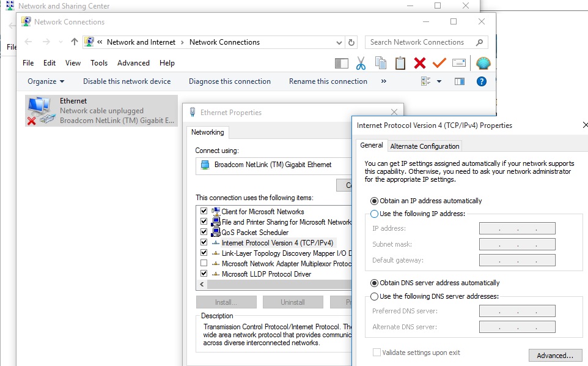This screenshot has width=588, height=366.
Task: Click the Copy icon in toolbar
Action: 380,63
